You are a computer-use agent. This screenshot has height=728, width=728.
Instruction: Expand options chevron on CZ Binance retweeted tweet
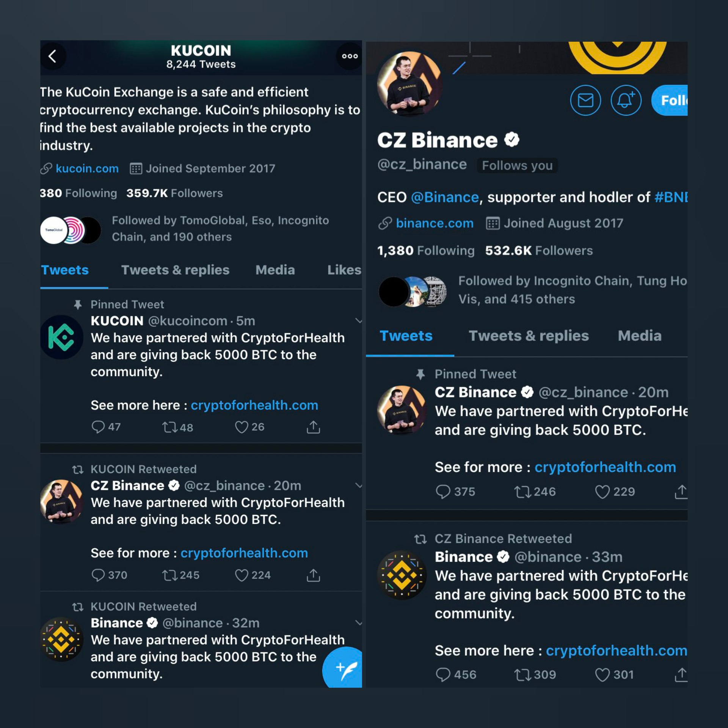358,485
